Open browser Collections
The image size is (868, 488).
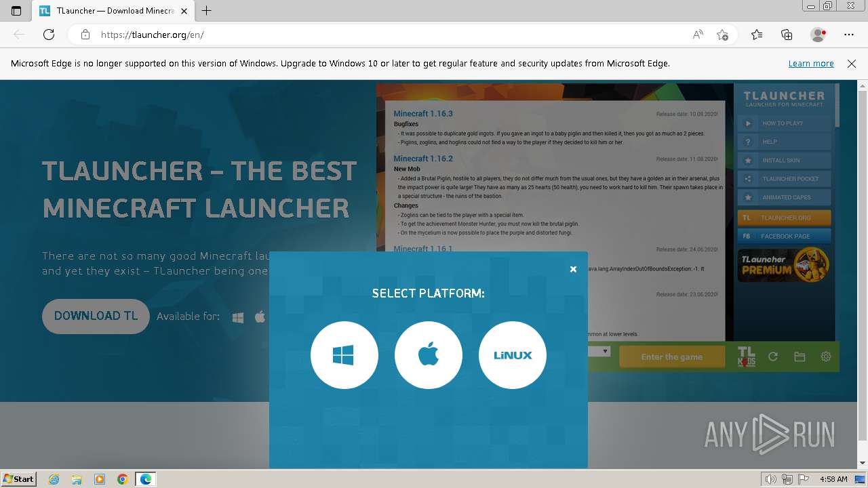pyautogui.click(x=787, y=35)
